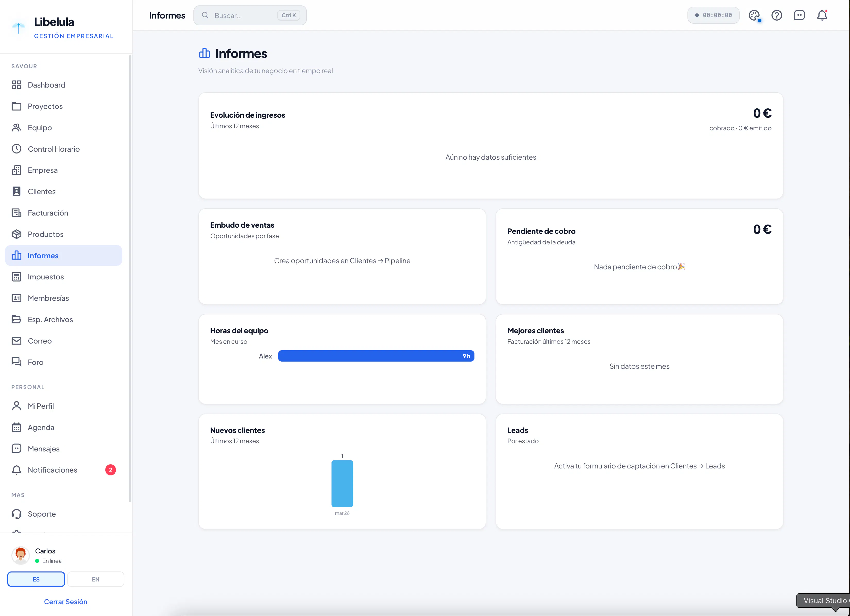Click the Mi Perfil user icon
This screenshot has height=616, width=850.
coord(16,406)
